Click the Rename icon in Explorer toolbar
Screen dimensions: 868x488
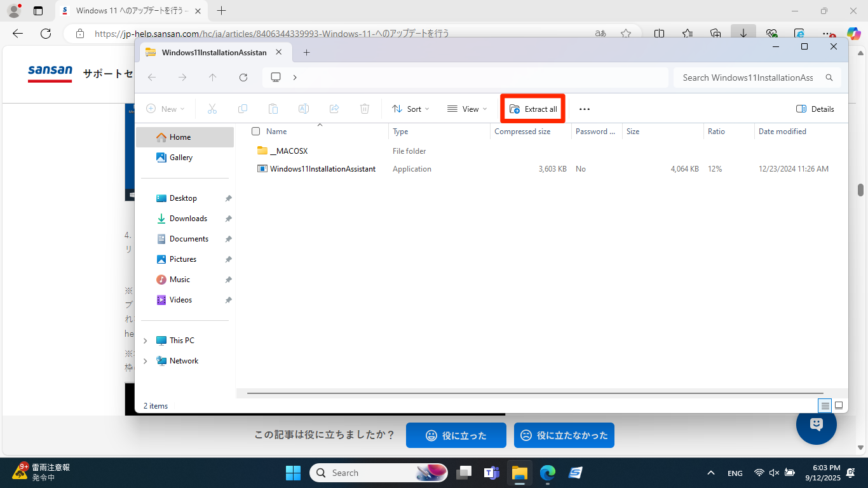[x=304, y=109]
